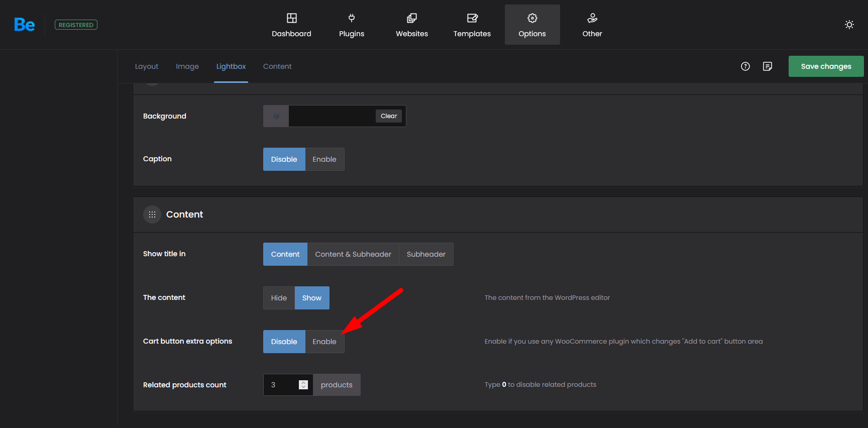Open the Background color picker swatch
Viewport: 868px width, 428px height.
[x=276, y=116]
